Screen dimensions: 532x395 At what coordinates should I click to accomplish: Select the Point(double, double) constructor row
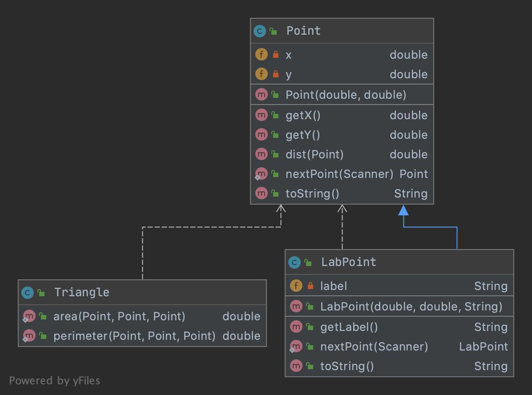coord(346,95)
